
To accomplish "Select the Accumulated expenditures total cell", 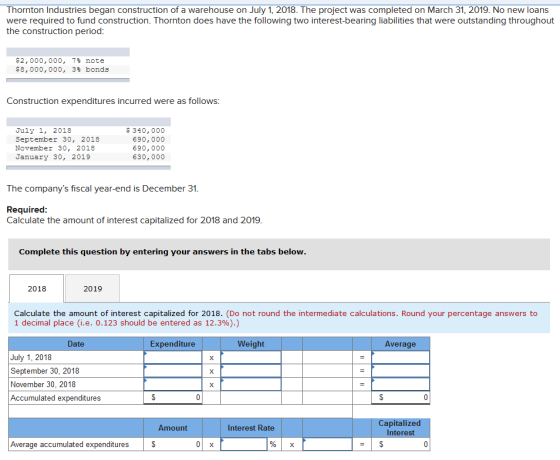I will coord(173,398).
